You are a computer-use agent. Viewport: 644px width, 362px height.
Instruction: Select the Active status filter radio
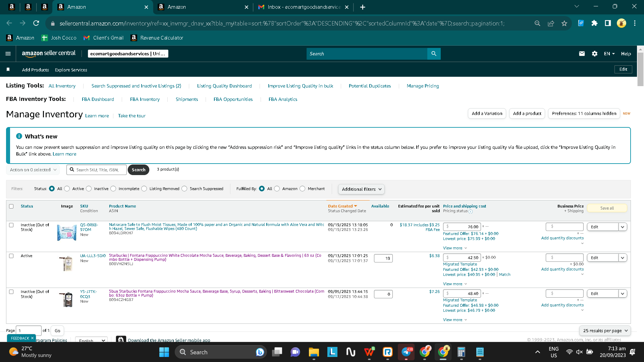point(67,189)
